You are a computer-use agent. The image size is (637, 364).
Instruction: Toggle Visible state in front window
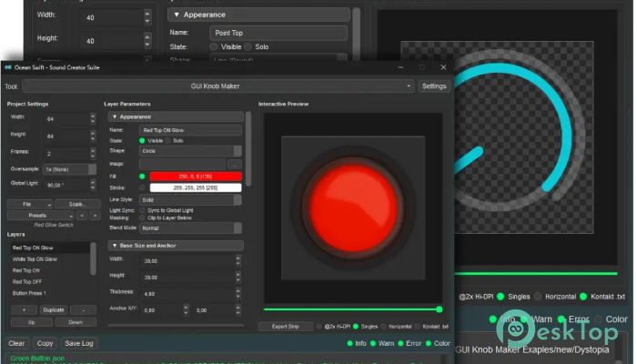coord(142,140)
